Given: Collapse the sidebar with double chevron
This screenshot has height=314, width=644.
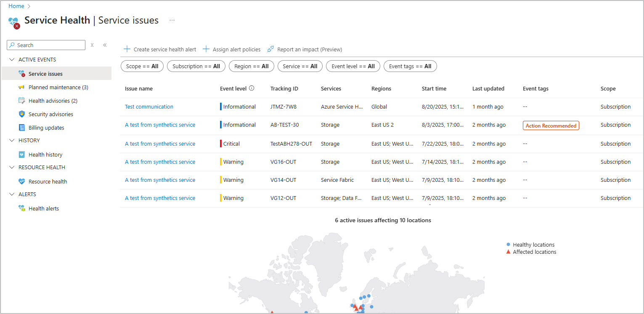Looking at the screenshot, I should click(105, 45).
